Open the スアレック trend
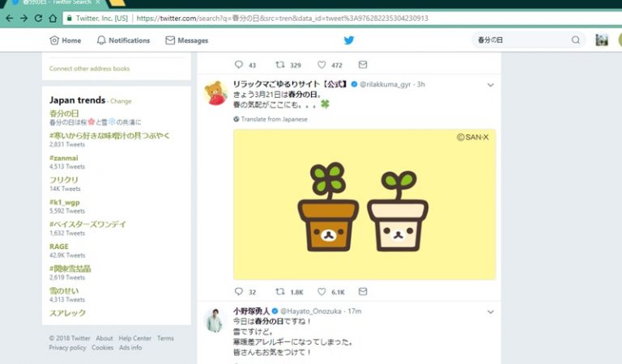 [x=67, y=313]
